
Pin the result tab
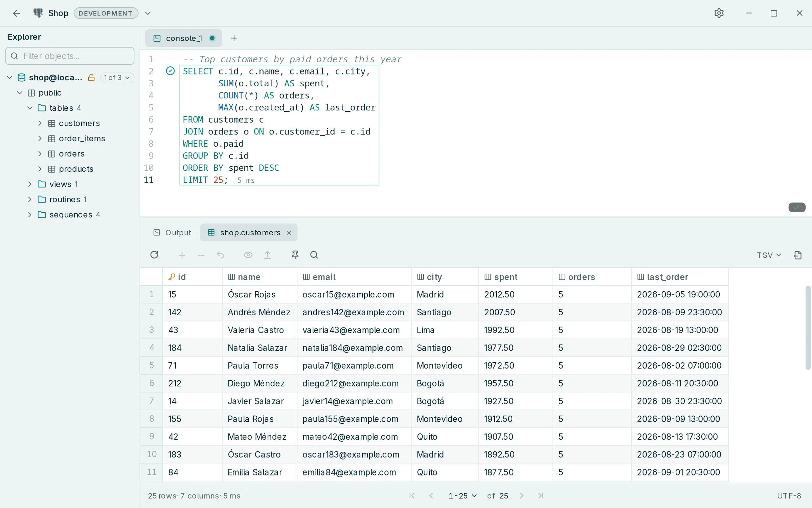295,255
